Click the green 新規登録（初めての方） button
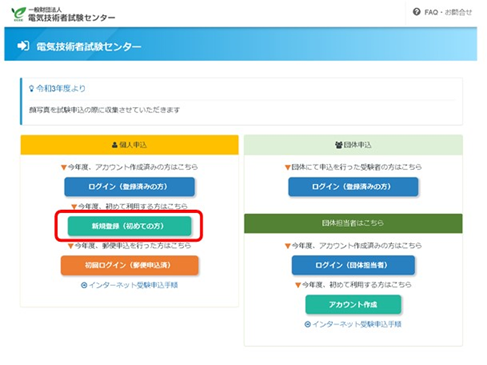Viewport: 487px width, 365px height. 129,226
